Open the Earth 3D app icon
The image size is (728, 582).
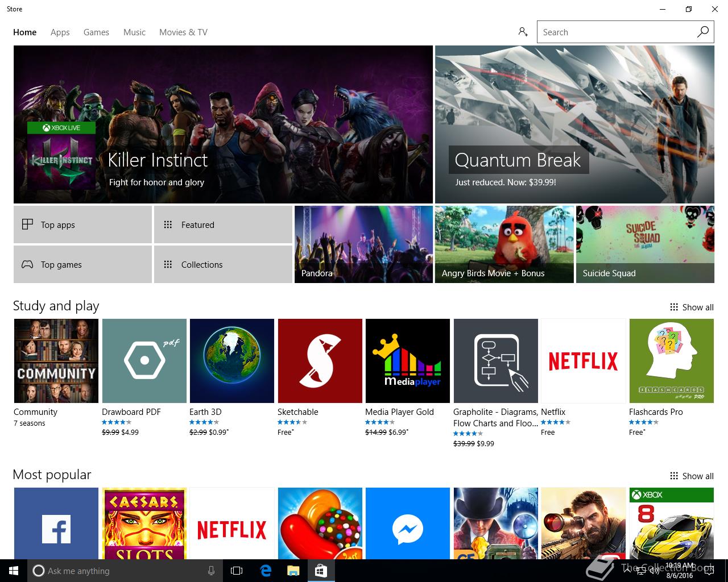(232, 361)
